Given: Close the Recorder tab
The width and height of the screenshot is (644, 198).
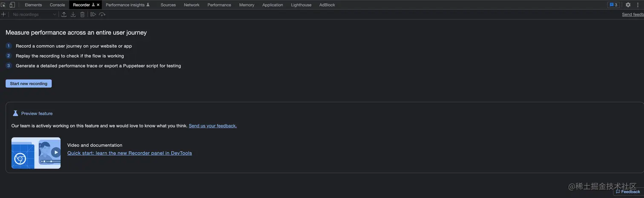Looking at the screenshot, I should [x=98, y=5].
